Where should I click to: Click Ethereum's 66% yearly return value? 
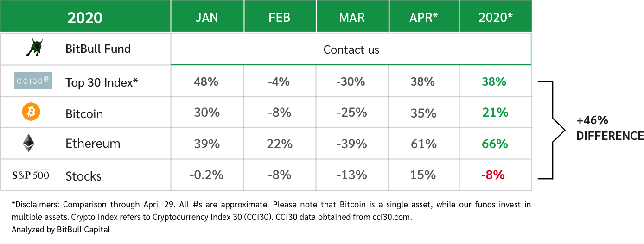click(x=495, y=144)
